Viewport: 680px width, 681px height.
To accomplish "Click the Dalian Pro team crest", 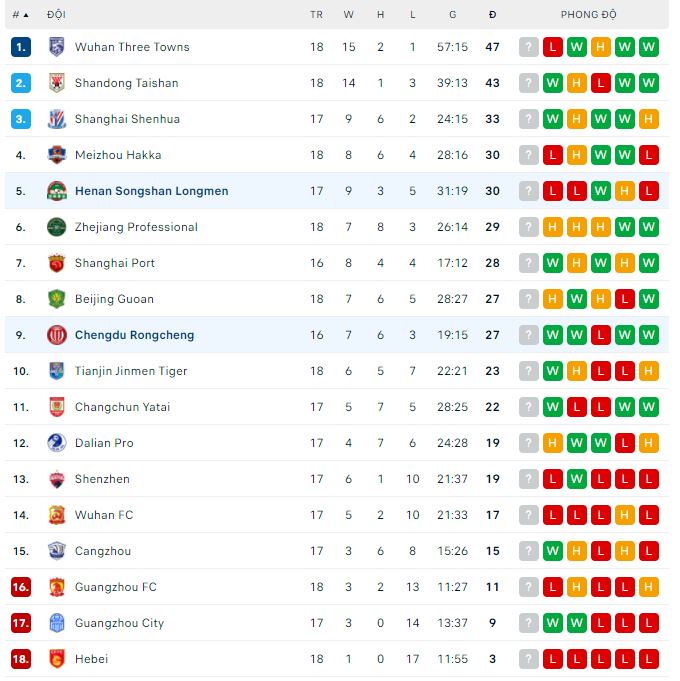I will 57,443.
